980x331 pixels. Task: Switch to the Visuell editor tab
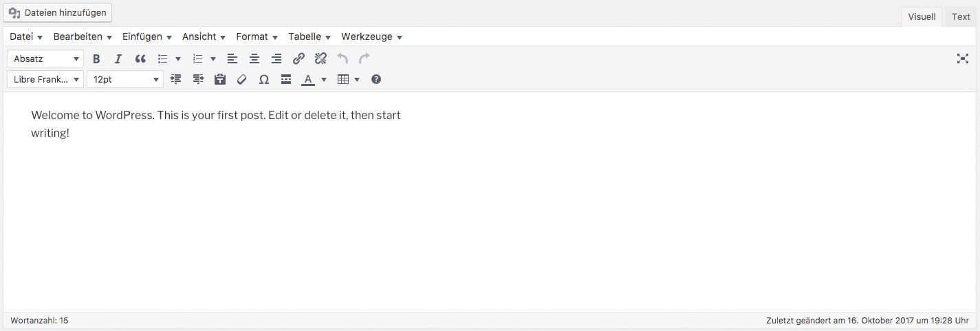pyautogui.click(x=922, y=17)
